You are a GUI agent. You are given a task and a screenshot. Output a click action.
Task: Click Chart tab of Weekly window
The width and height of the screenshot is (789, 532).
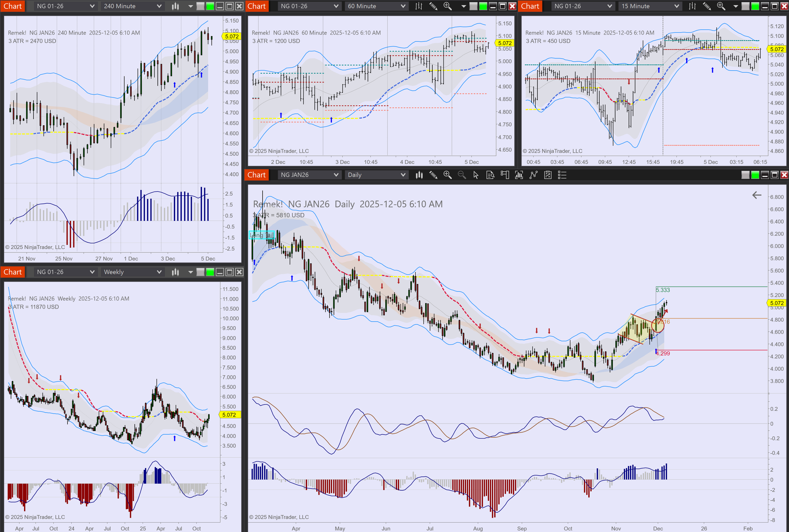coord(13,272)
